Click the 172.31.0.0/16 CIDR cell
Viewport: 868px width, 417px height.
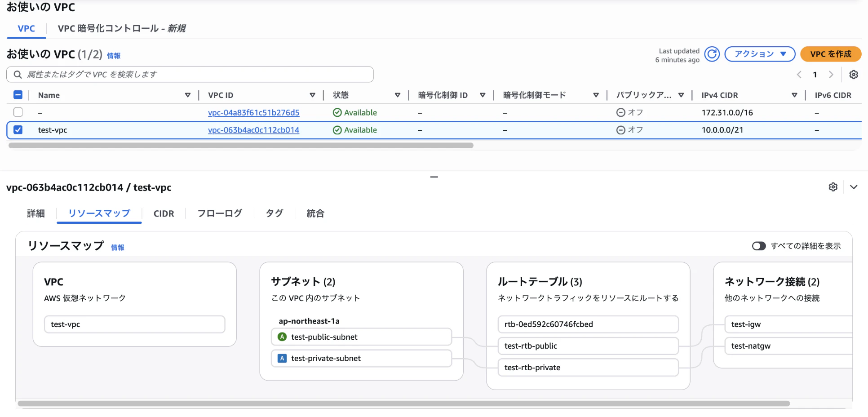[x=727, y=112]
